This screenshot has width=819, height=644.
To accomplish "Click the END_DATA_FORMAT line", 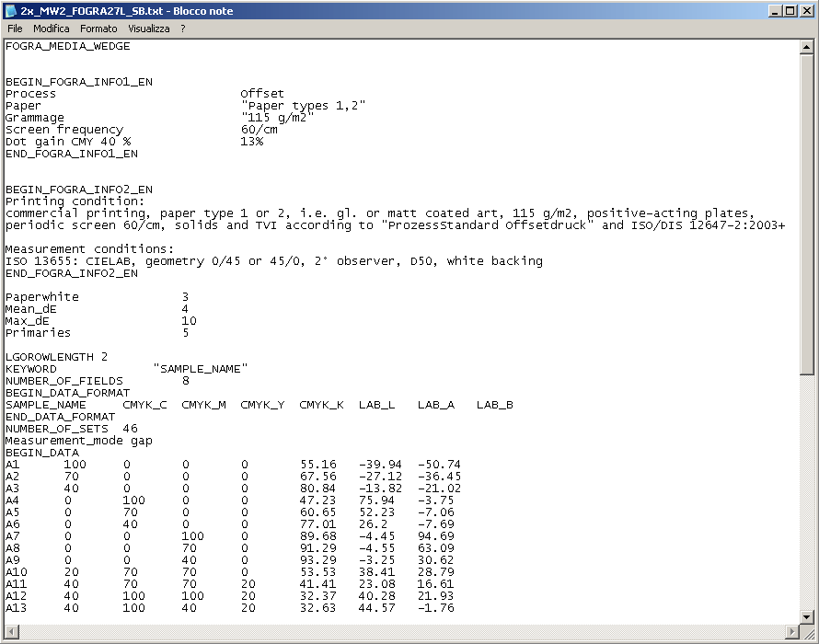I will click(60, 417).
